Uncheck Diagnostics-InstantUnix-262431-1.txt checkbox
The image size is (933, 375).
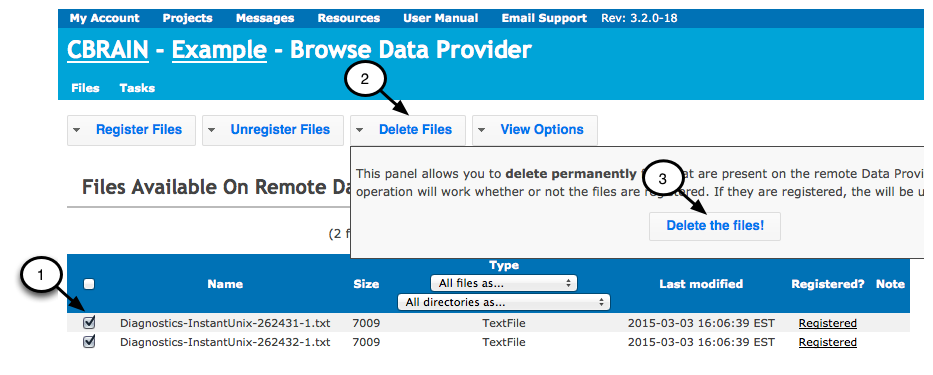point(89,323)
